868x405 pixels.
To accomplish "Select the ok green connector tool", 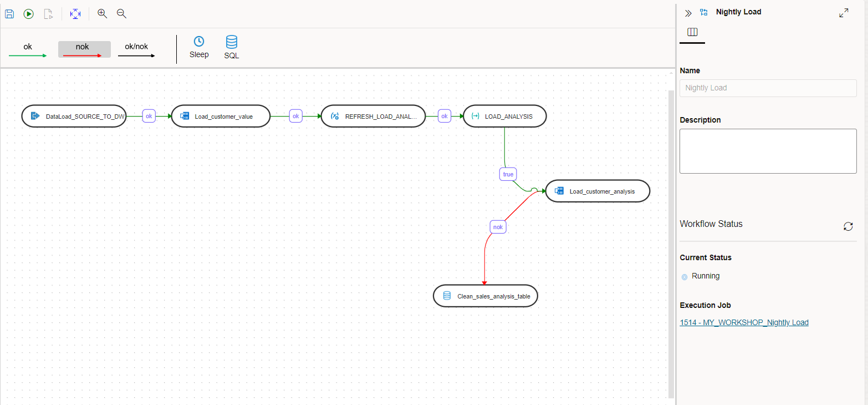I will click(28, 50).
